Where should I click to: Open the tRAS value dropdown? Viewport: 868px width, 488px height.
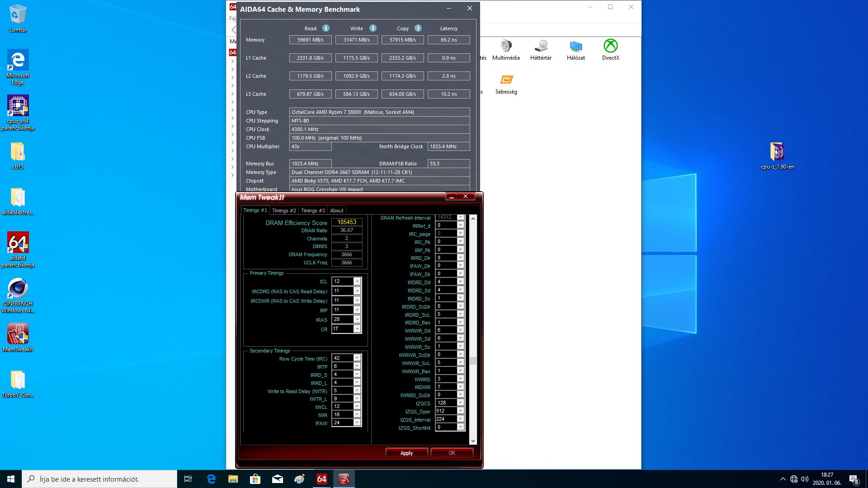click(x=357, y=319)
